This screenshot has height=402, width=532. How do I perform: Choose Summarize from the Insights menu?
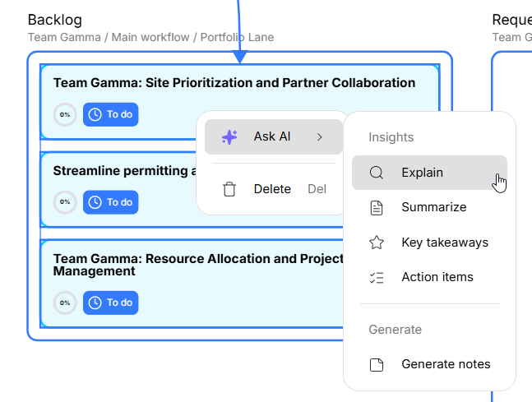coord(433,207)
